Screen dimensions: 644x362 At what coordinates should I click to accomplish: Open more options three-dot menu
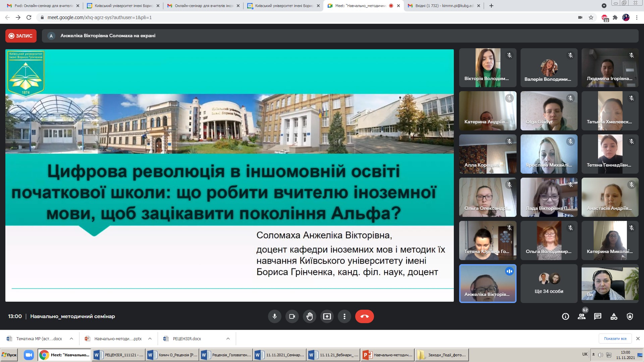coord(344,316)
